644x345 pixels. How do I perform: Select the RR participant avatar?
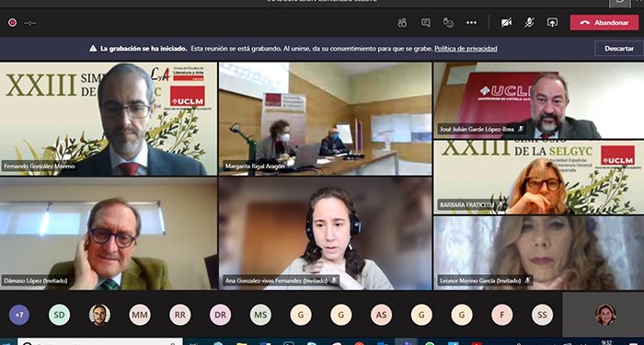pyautogui.click(x=180, y=315)
